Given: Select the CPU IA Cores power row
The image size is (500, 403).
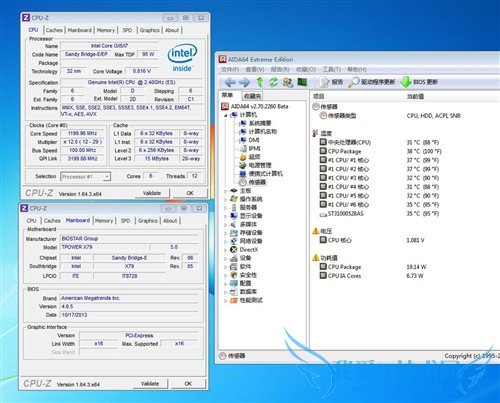Looking at the screenshot, I should pos(373,276).
